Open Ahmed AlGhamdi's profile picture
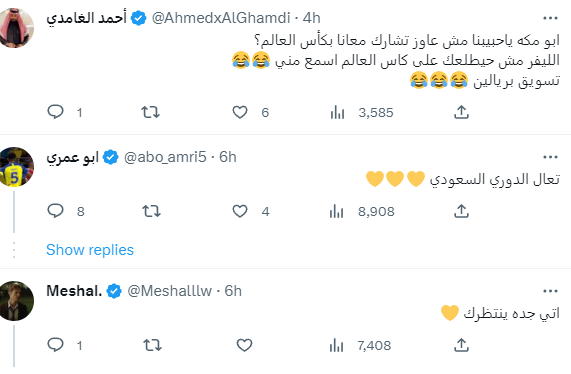The width and height of the screenshot is (571, 374). (15, 28)
